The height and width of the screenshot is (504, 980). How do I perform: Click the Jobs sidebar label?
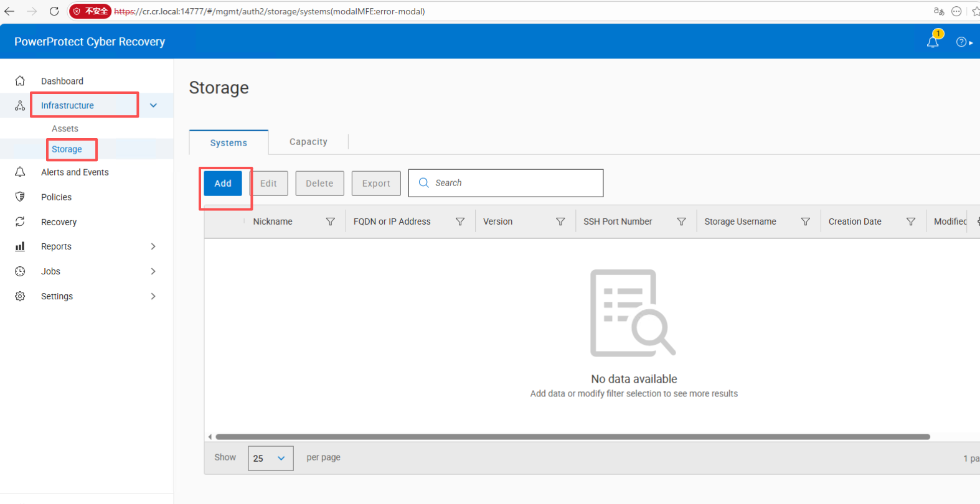pos(50,271)
